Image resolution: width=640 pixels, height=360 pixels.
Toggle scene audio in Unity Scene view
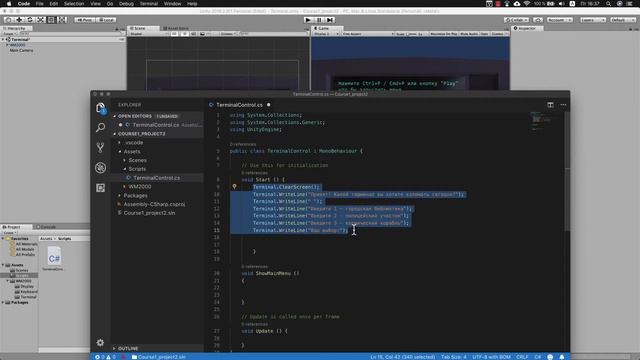pos(193,34)
